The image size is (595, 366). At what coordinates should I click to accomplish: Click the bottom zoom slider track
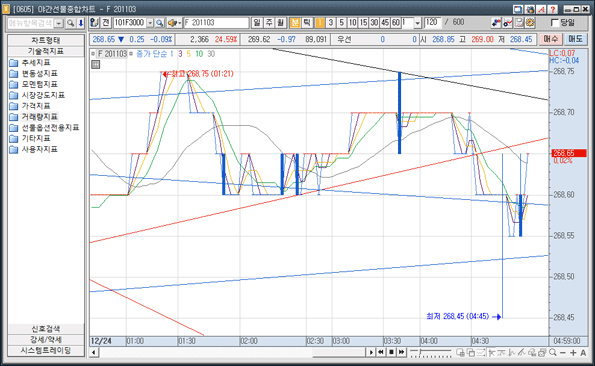[431, 353]
